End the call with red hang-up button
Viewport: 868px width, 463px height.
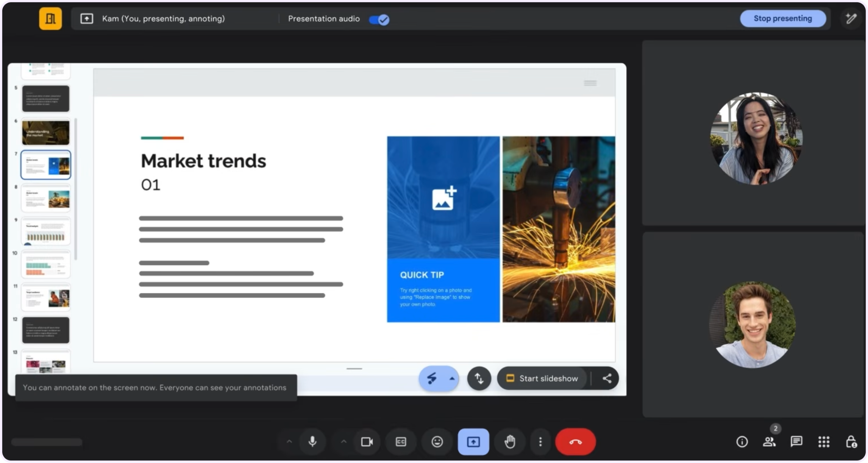coord(576,442)
